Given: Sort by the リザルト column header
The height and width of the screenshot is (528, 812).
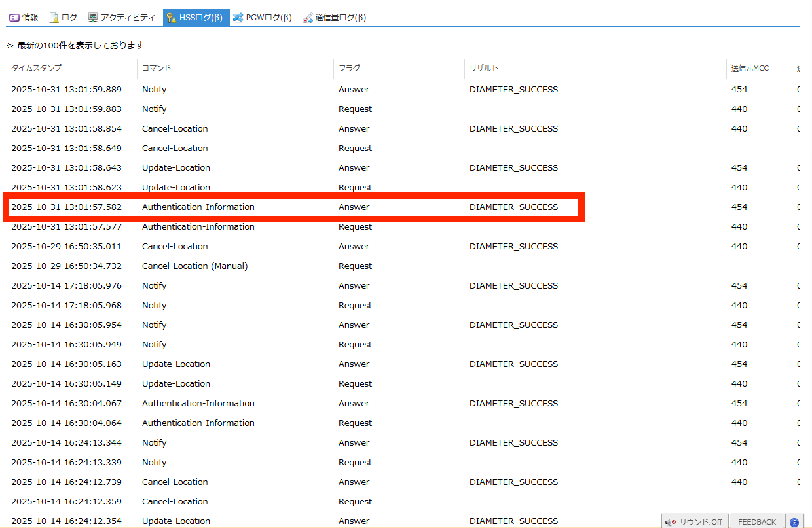Looking at the screenshot, I should pyautogui.click(x=484, y=68).
